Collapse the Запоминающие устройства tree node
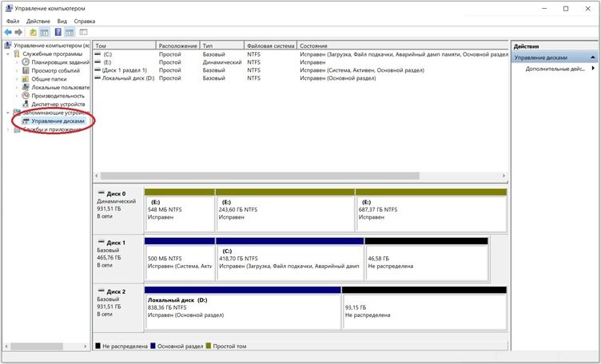Viewport: 601px width, 364px height. point(8,113)
